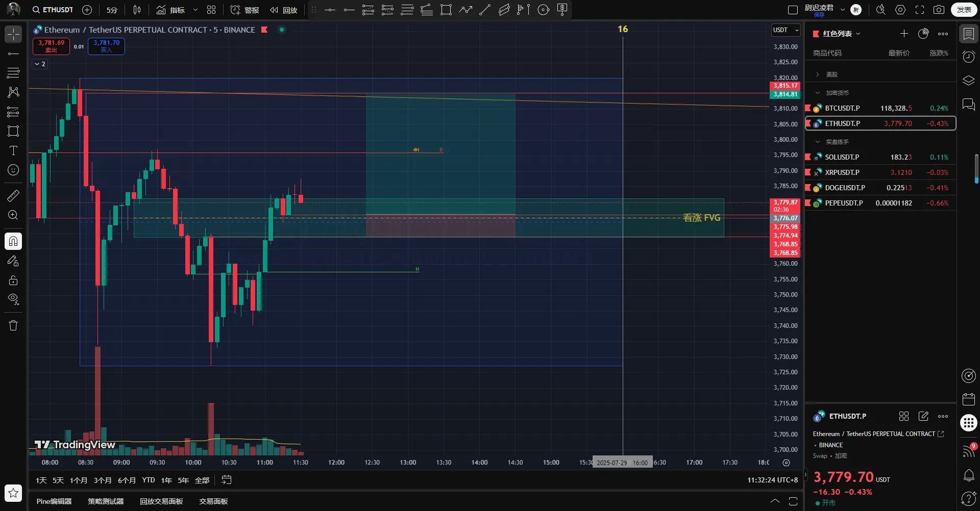Toggle hide all drawings eye icon
Screen dimensions: 980x511
(x=13, y=299)
